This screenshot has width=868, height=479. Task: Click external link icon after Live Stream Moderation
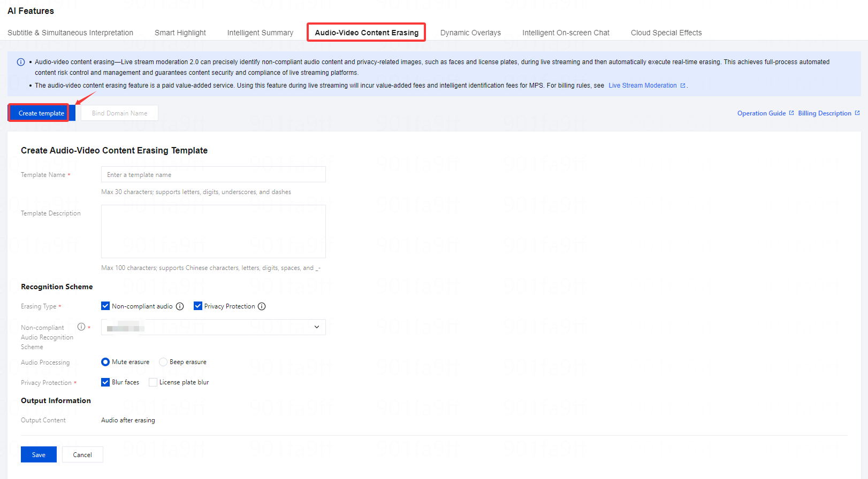click(682, 86)
